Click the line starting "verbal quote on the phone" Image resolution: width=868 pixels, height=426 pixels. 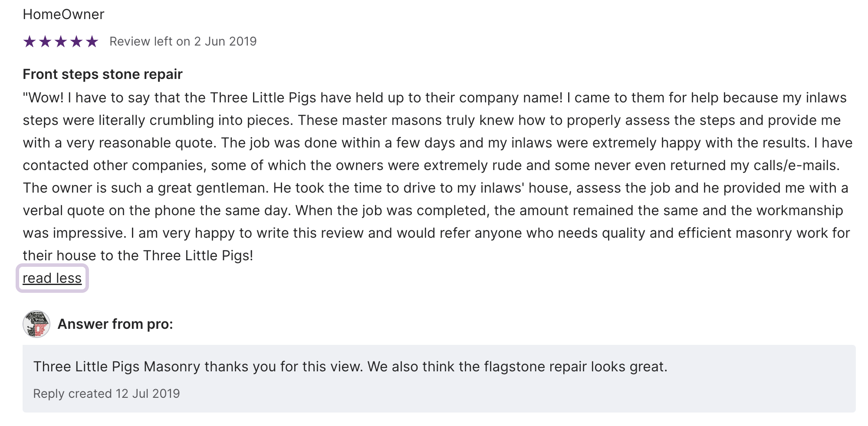[433, 210]
